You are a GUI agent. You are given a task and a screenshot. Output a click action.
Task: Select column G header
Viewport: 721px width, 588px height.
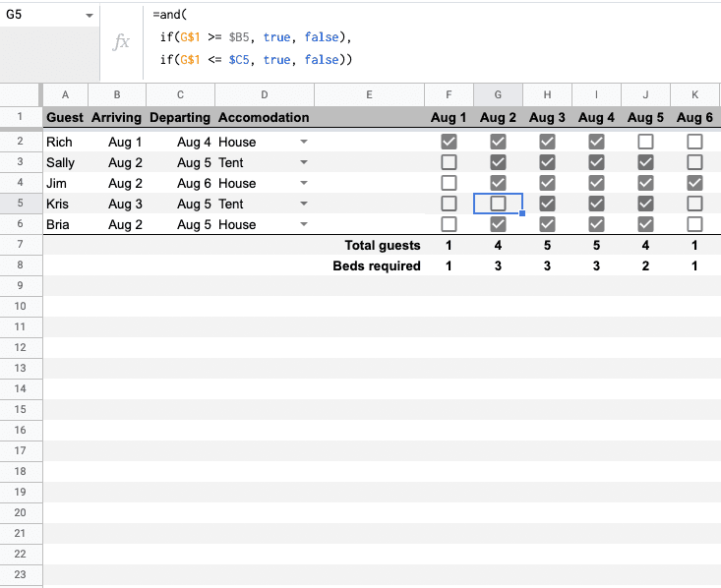498,94
